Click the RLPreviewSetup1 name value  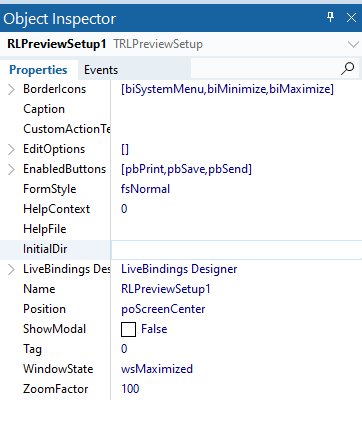tap(166, 289)
